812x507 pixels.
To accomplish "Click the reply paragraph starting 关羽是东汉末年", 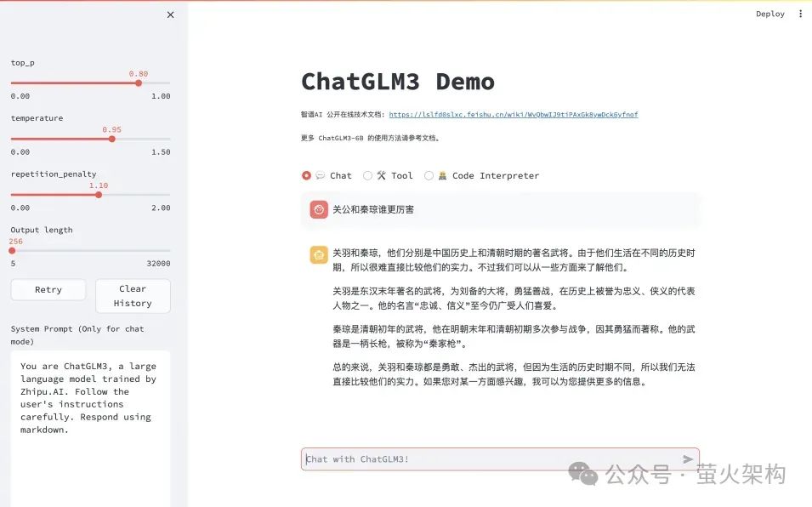I will point(514,299).
